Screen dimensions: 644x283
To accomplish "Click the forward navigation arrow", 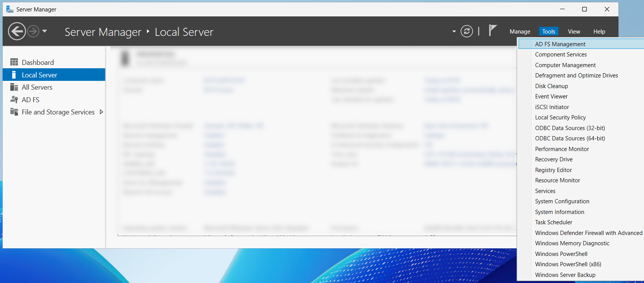I will [33, 31].
